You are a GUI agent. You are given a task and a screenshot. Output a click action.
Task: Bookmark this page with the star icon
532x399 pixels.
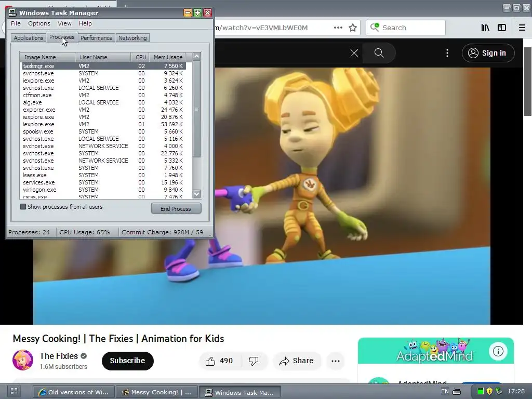pos(353,28)
